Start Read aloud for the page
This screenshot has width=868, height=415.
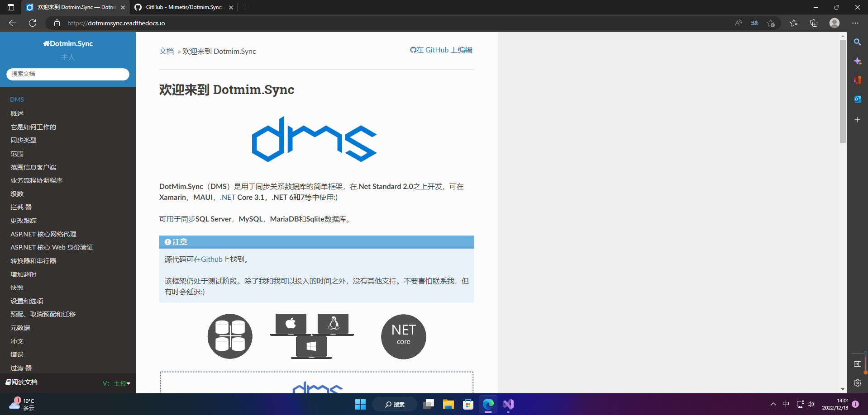click(738, 23)
